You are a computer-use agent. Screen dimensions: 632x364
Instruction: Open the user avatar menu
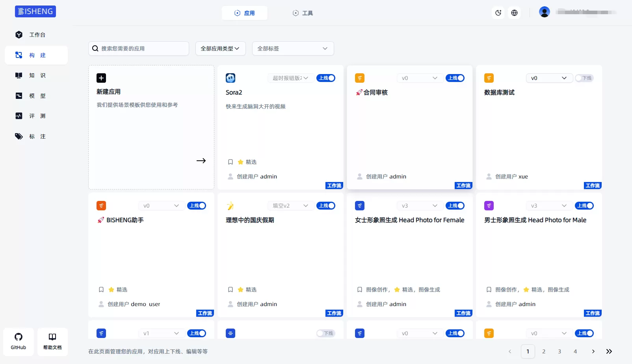(x=545, y=12)
